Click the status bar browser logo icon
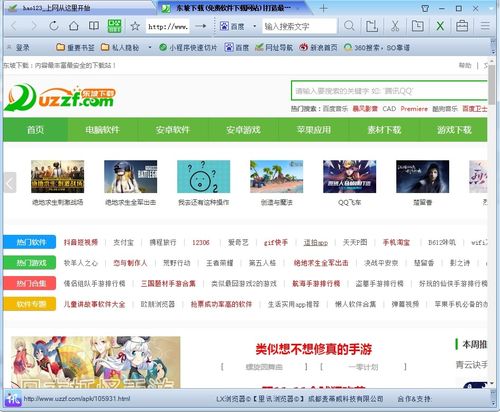Viewport: 500px width, 412px height. tap(13, 399)
